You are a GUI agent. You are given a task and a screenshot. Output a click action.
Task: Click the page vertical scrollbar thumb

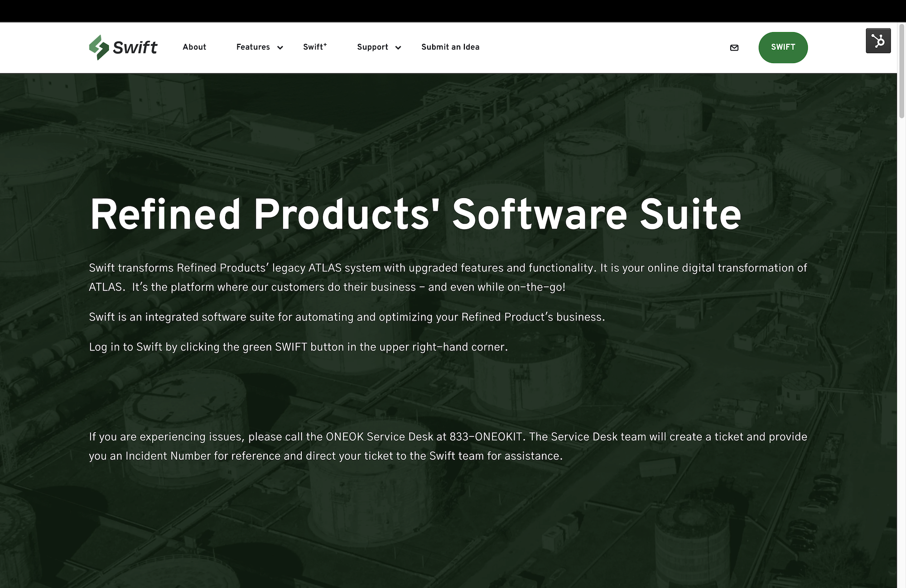[901, 71]
